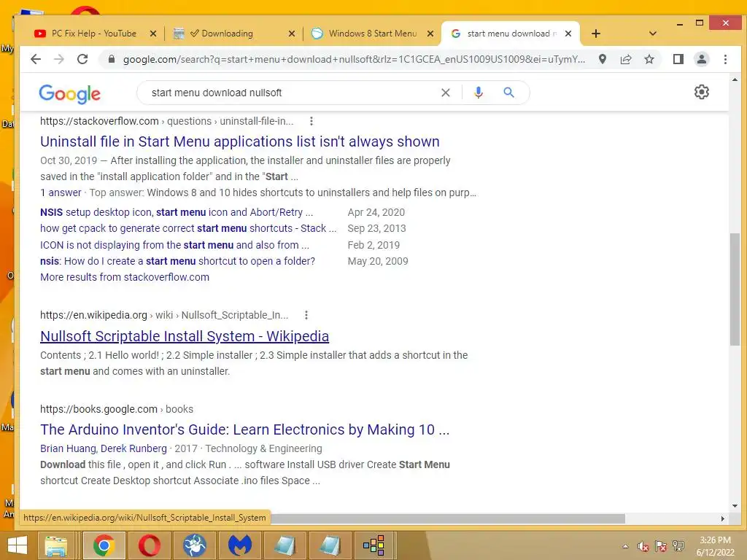This screenshot has height=560, width=747.
Task: Start voice search with microphone icon
Action: point(479,93)
